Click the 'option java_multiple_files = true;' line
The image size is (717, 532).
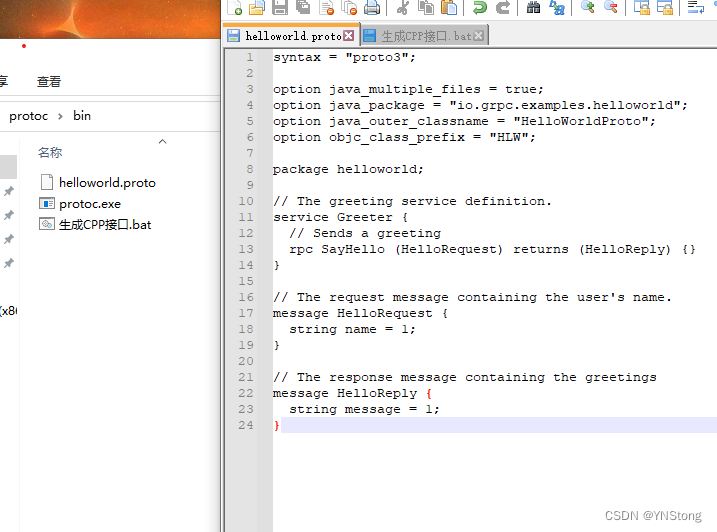tap(408, 89)
